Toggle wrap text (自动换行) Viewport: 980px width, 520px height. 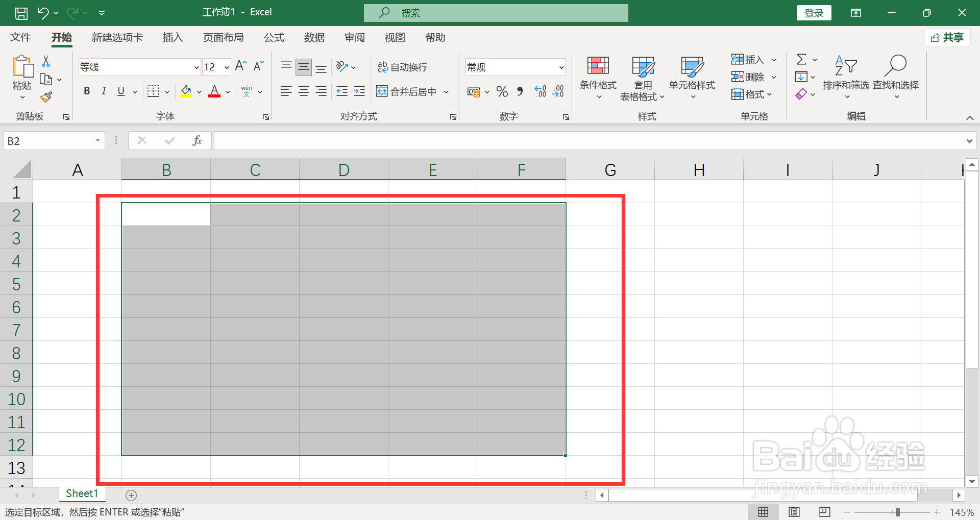click(402, 67)
